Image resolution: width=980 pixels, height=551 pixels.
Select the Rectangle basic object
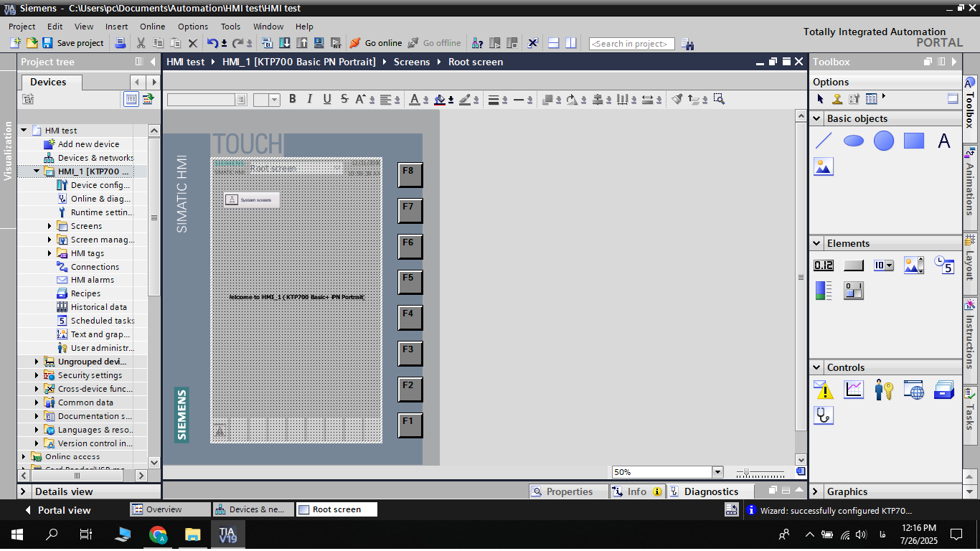click(x=914, y=141)
